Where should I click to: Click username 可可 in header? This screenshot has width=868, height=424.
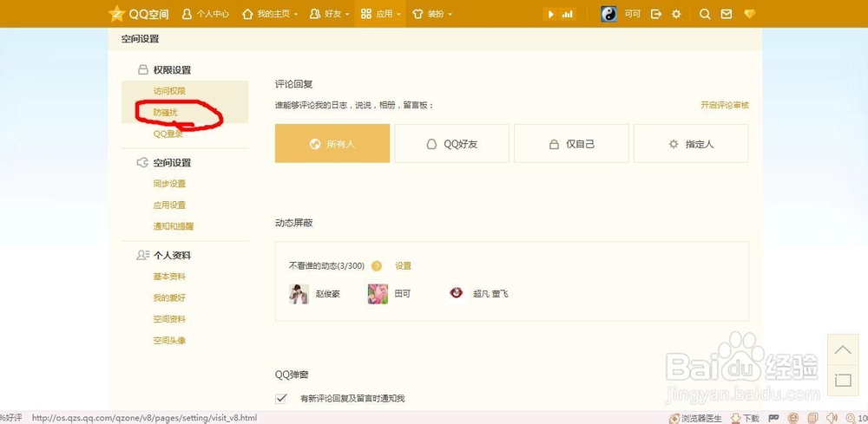coord(632,15)
